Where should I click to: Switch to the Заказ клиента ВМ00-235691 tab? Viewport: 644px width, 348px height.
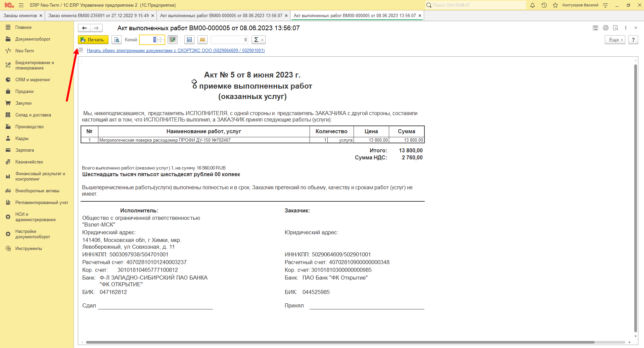pyautogui.click(x=98, y=15)
